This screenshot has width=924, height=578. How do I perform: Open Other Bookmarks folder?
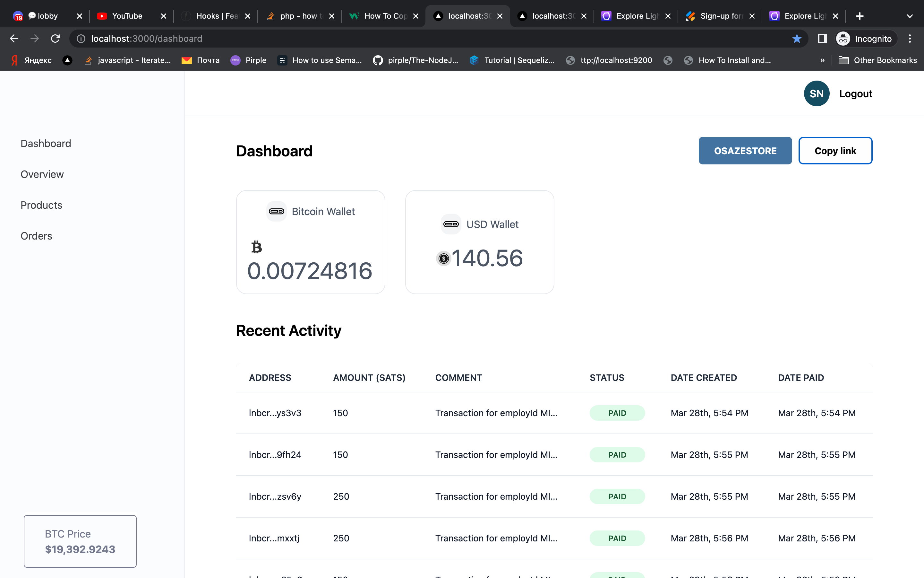(877, 60)
